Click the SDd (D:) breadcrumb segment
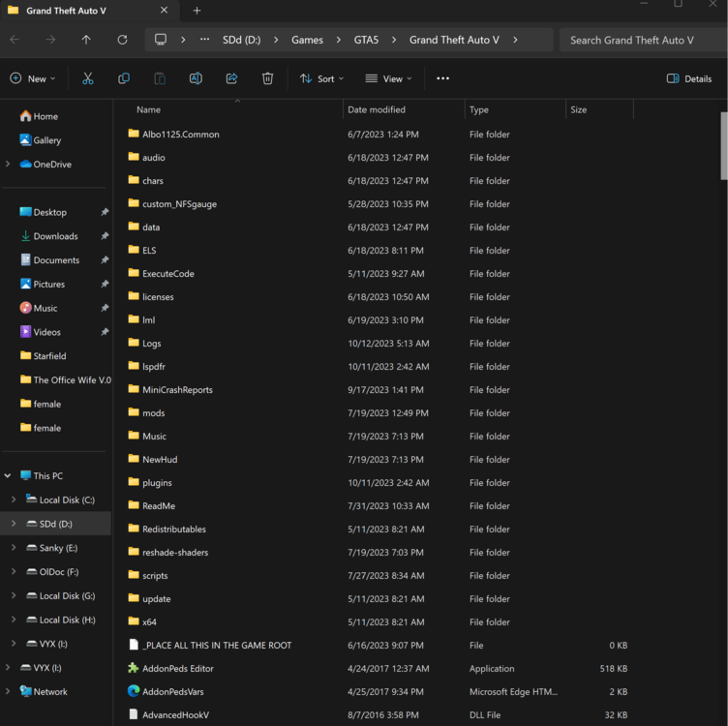Screen dimensions: 728x726 pyautogui.click(x=241, y=40)
